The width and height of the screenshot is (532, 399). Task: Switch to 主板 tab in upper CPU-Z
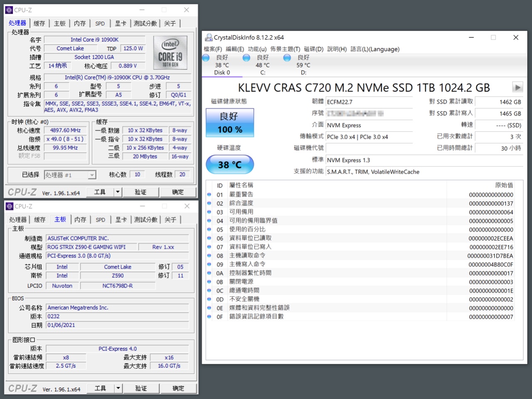click(x=60, y=23)
